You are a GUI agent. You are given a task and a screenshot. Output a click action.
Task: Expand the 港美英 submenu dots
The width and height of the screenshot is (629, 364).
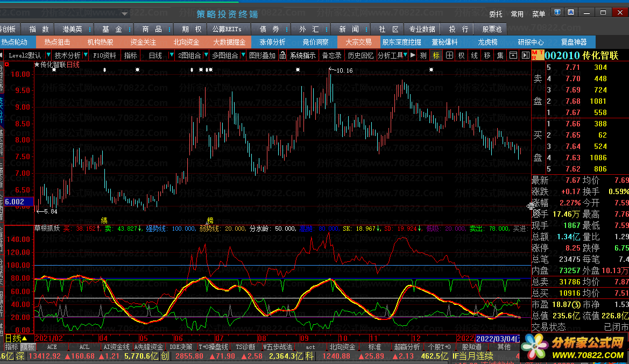click(x=89, y=29)
